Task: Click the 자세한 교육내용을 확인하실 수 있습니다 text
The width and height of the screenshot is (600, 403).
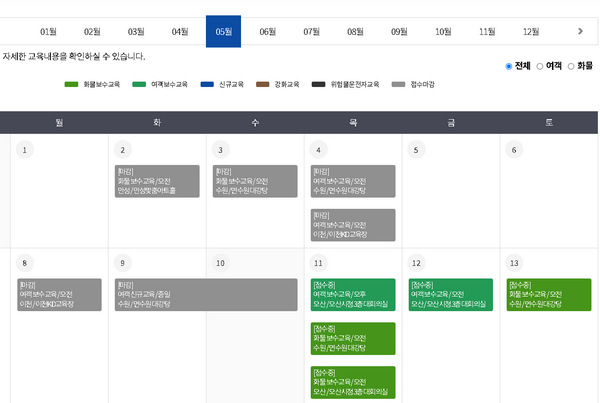Action: 74,57
